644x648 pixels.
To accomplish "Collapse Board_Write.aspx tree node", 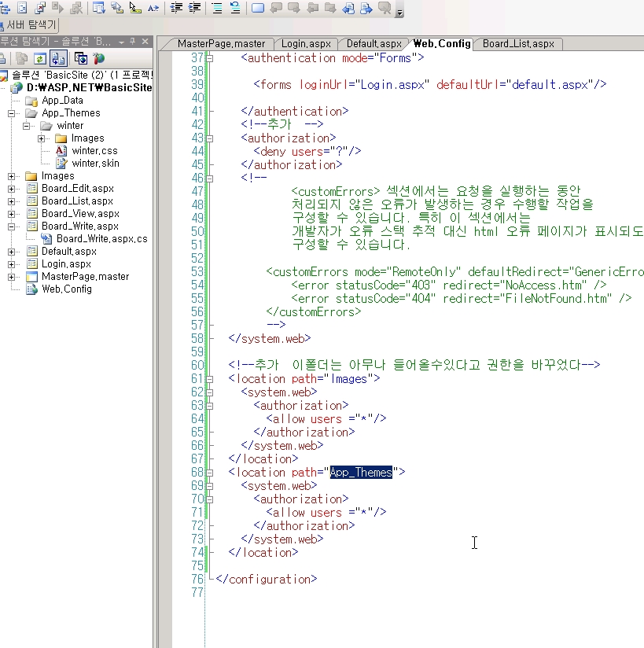I will tap(12, 226).
